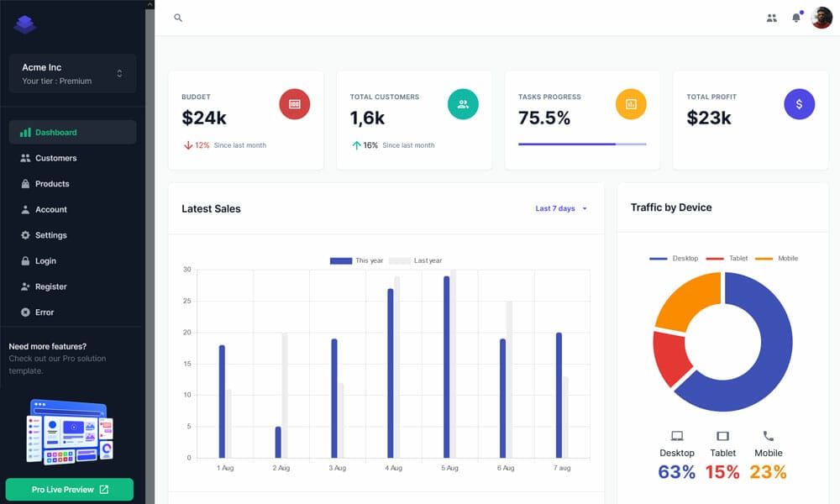Click the Mobile phone icon in Traffic by Device

click(768, 435)
